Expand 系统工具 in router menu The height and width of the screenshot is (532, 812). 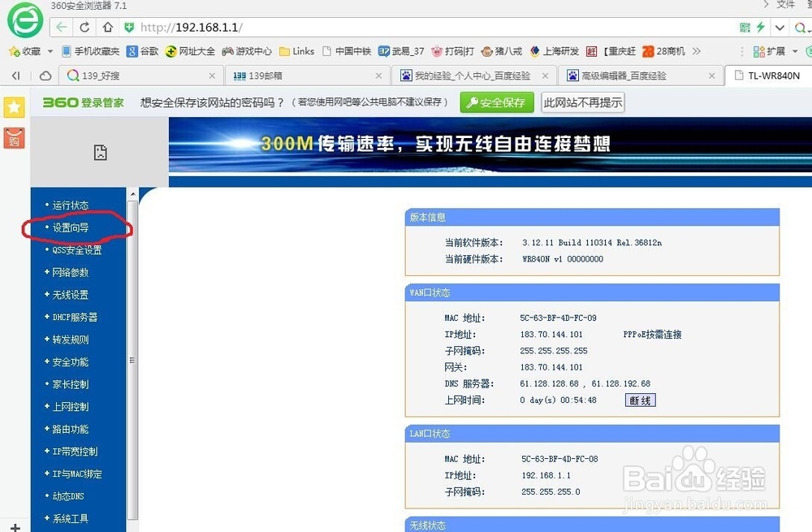point(70,518)
